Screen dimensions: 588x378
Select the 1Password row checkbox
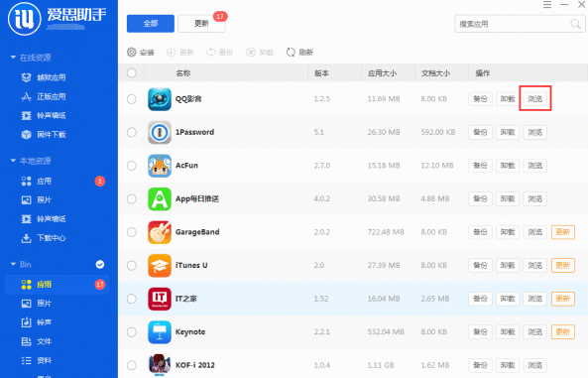pos(132,132)
